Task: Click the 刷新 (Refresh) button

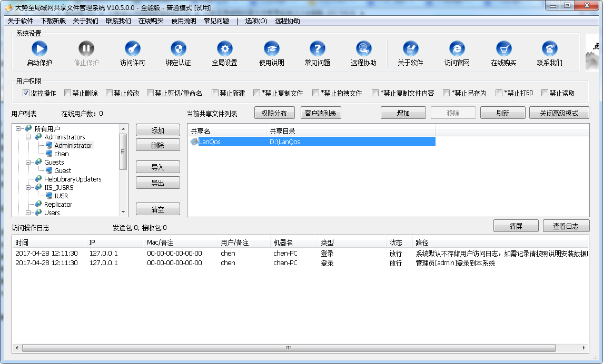Action: coord(502,113)
